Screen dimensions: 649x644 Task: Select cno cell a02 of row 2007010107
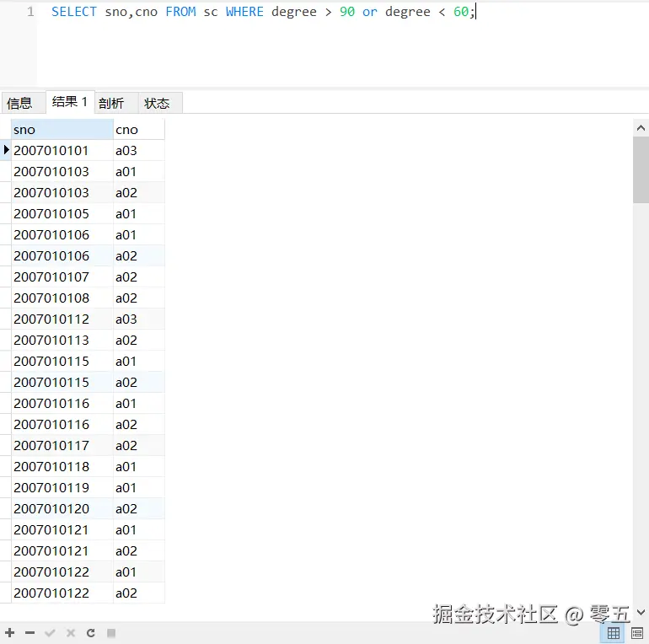(139, 276)
